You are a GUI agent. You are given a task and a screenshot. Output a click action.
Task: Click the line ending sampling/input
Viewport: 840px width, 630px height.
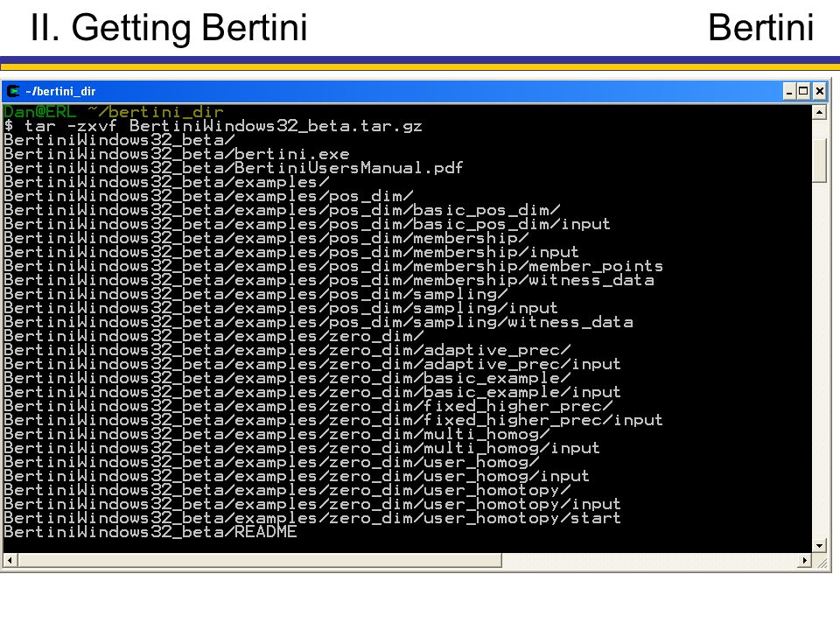click(281, 307)
